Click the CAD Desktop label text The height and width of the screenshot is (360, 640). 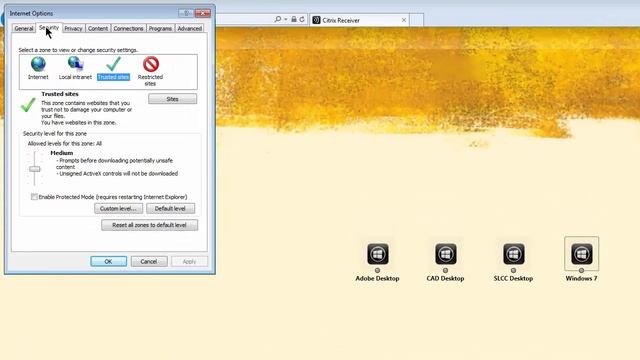[x=445, y=278]
